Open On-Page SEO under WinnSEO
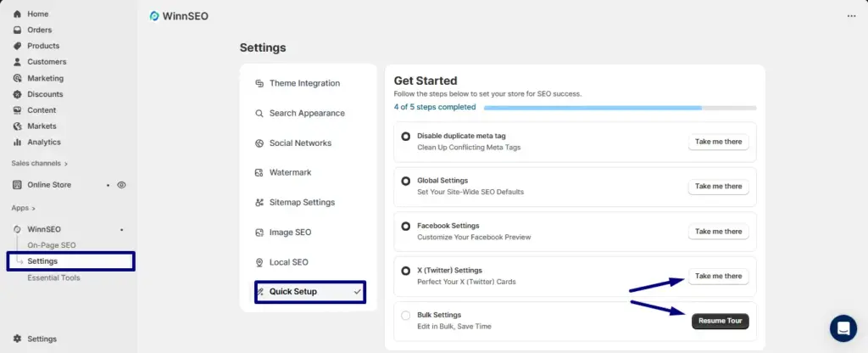Viewport: 868px width, 353px height. [52, 245]
